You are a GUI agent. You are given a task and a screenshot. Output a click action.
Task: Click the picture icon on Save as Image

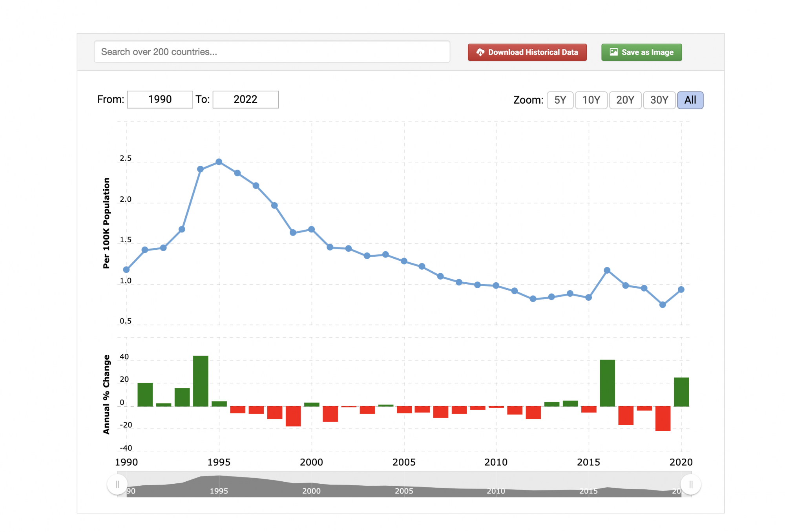613,52
